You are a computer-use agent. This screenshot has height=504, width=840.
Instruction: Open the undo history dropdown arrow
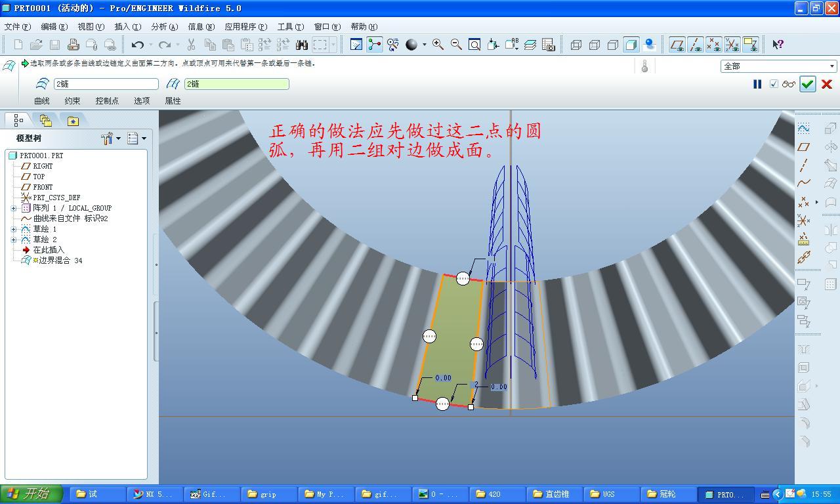coord(151,45)
